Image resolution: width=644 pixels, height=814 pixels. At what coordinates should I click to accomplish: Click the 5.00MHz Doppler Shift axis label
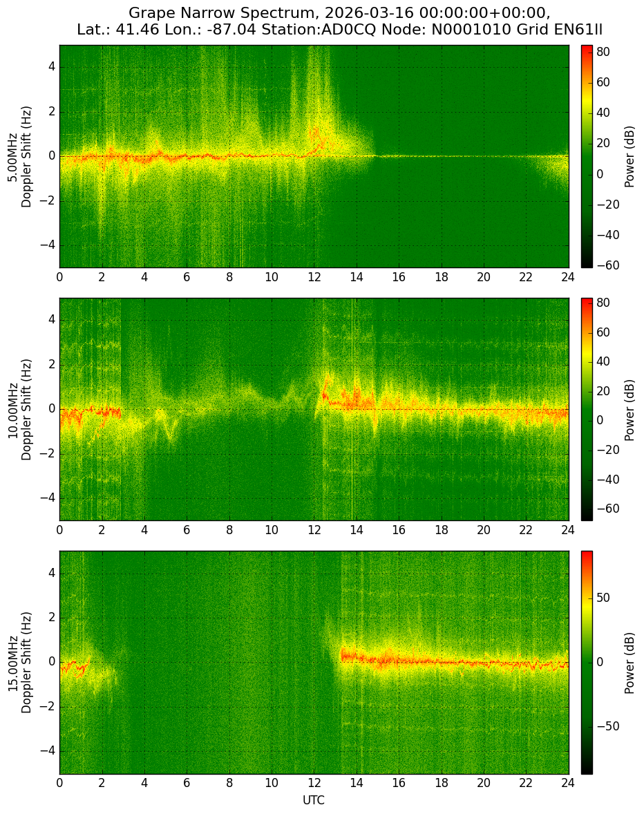click(19, 157)
